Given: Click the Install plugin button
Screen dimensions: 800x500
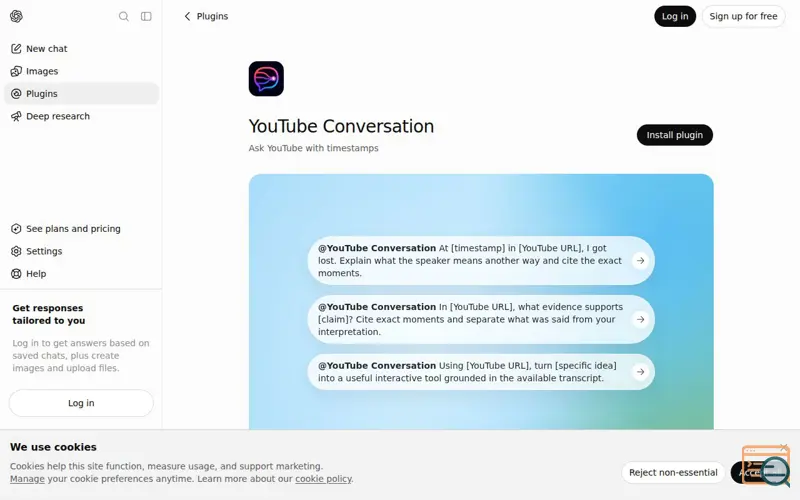Looking at the screenshot, I should point(674,135).
